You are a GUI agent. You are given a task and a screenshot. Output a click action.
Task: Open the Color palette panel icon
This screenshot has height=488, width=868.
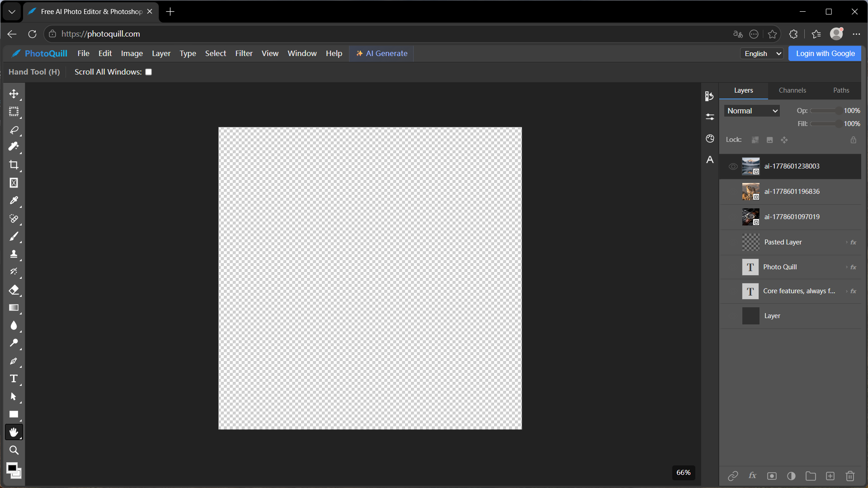(x=710, y=139)
